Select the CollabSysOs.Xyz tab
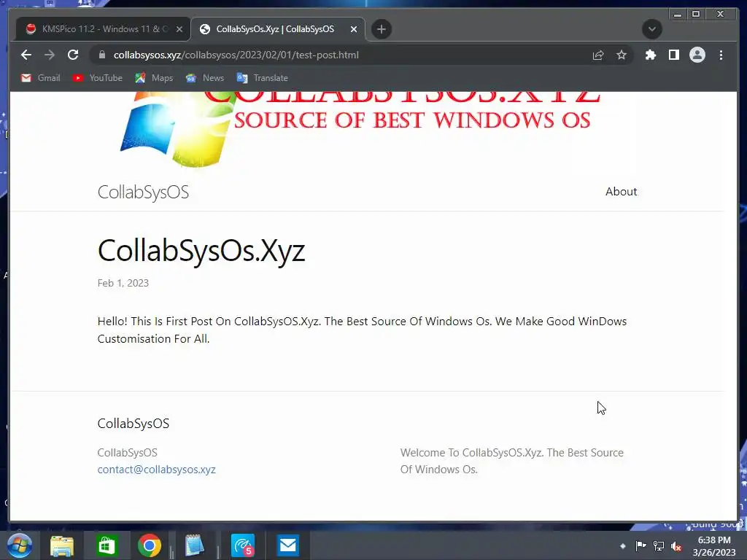The width and height of the screenshot is (747, 560). 278,29
